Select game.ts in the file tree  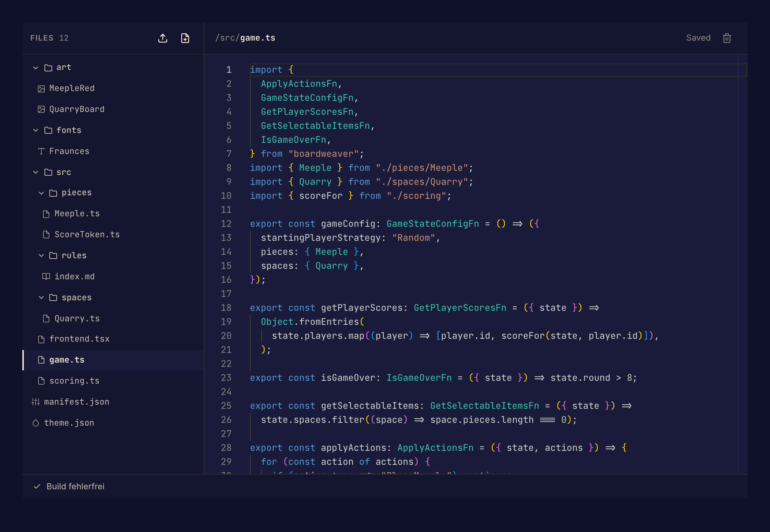pyautogui.click(x=113, y=360)
